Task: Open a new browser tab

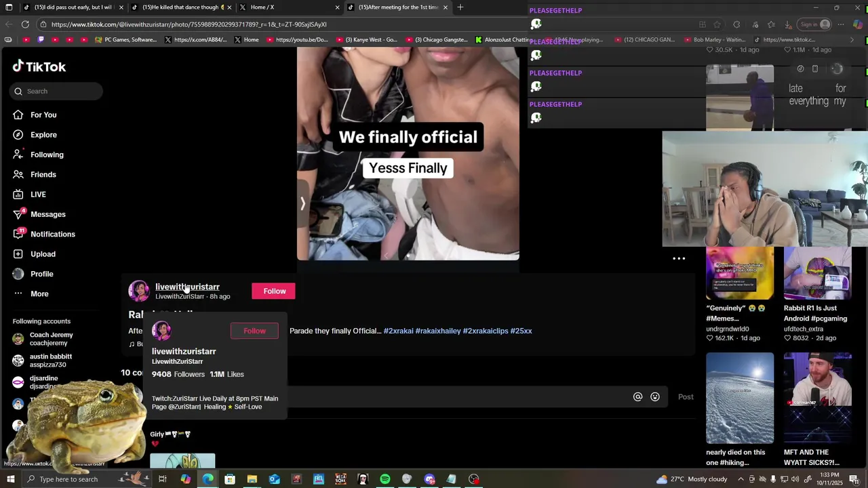Action: (x=460, y=7)
